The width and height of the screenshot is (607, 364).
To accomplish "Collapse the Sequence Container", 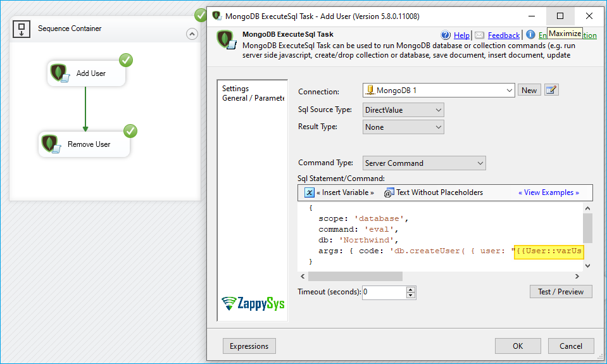I will [x=192, y=34].
